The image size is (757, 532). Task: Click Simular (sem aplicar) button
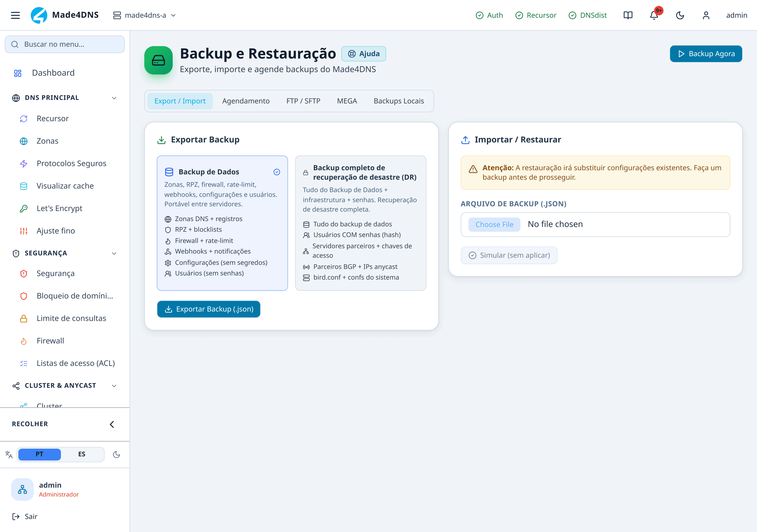pos(509,255)
